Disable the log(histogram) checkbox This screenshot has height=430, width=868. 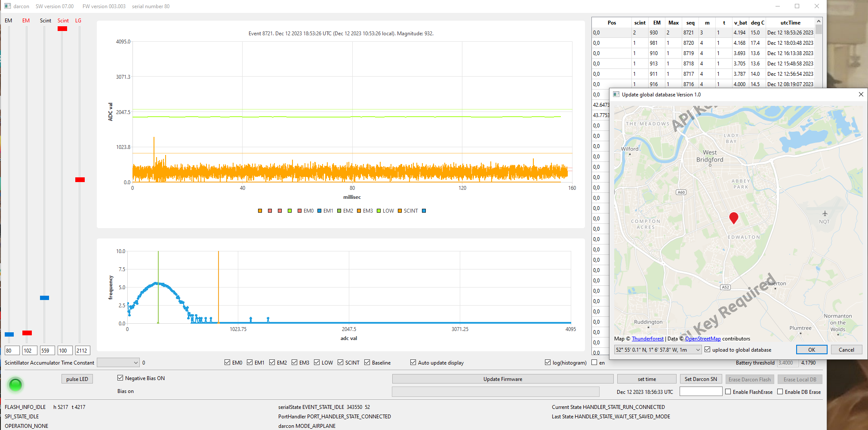[548, 362]
